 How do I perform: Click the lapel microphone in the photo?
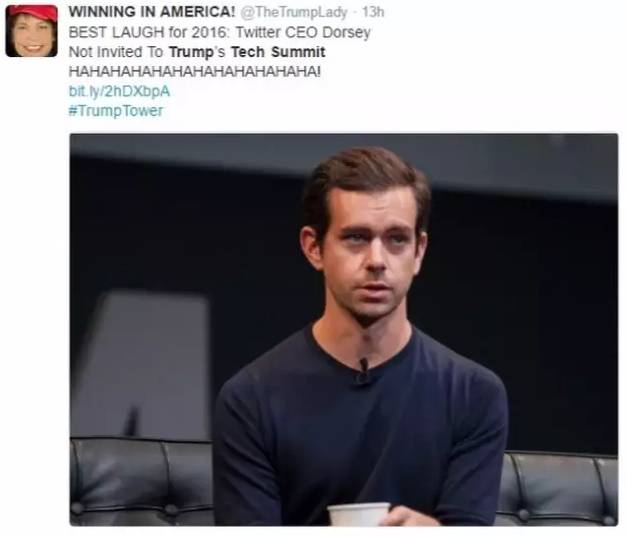pyautogui.click(x=363, y=372)
